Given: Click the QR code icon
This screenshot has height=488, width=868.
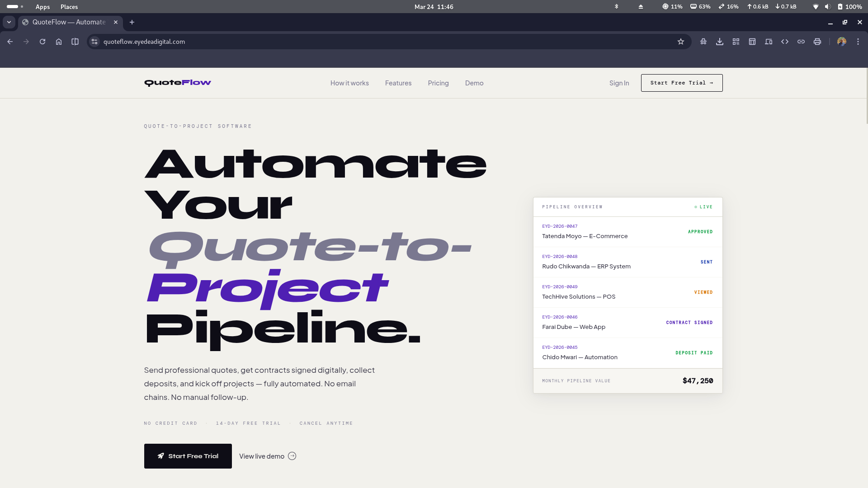Looking at the screenshot, I should click(736, 42).
